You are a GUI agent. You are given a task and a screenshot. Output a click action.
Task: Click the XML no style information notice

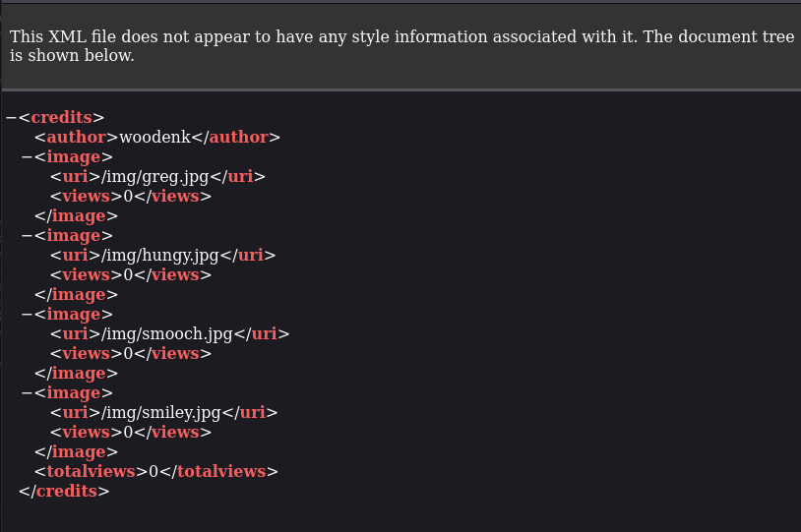coord(401,46)
